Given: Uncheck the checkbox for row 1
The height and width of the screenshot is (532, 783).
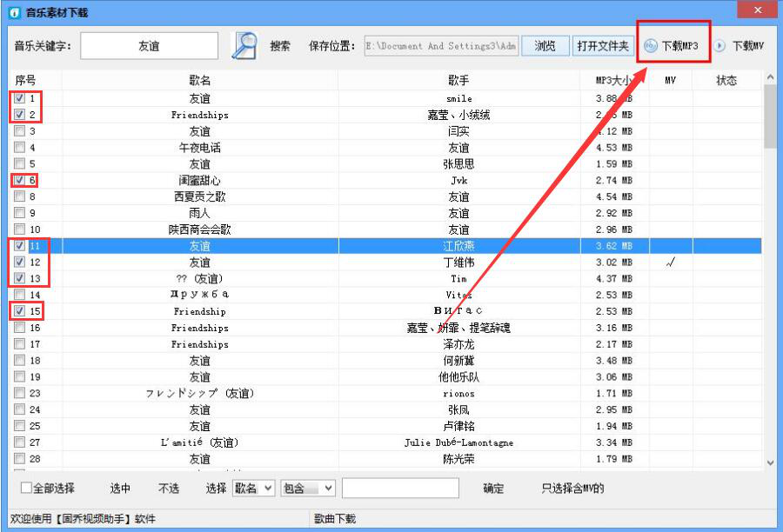Looking at the screenshot, I should [19, 98].
